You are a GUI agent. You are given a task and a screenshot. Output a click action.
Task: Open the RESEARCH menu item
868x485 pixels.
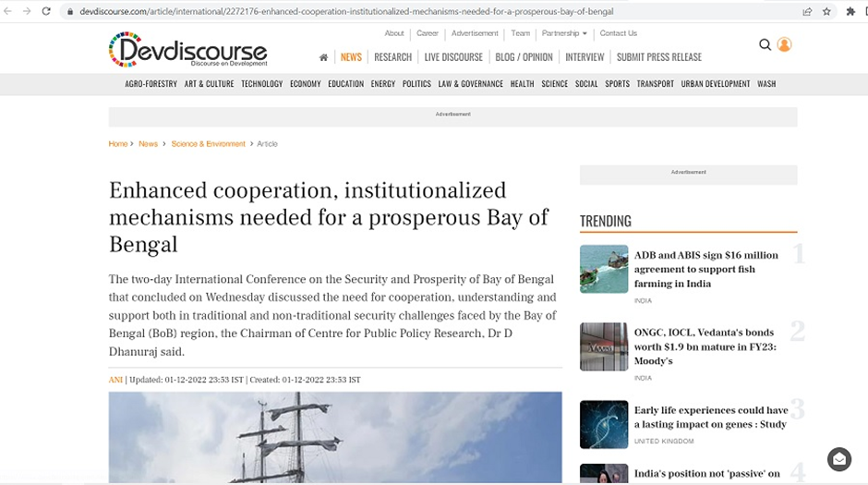pos(392,57)
